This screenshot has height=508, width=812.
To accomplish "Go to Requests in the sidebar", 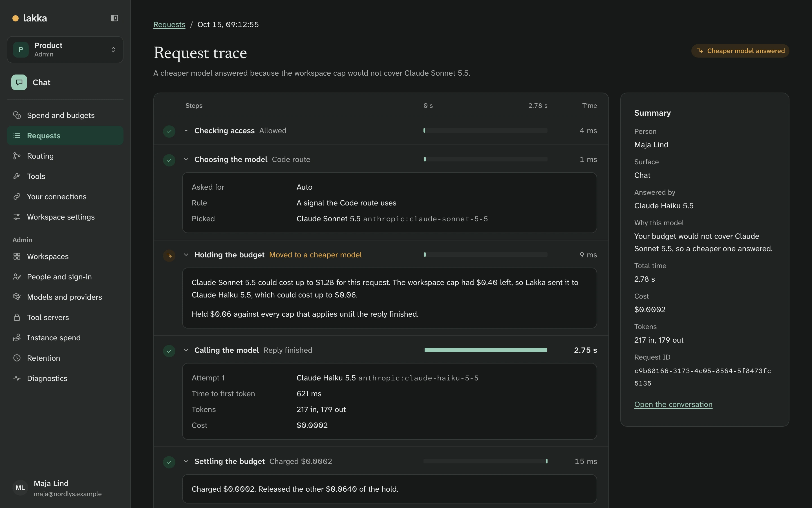I will [65, 136].
